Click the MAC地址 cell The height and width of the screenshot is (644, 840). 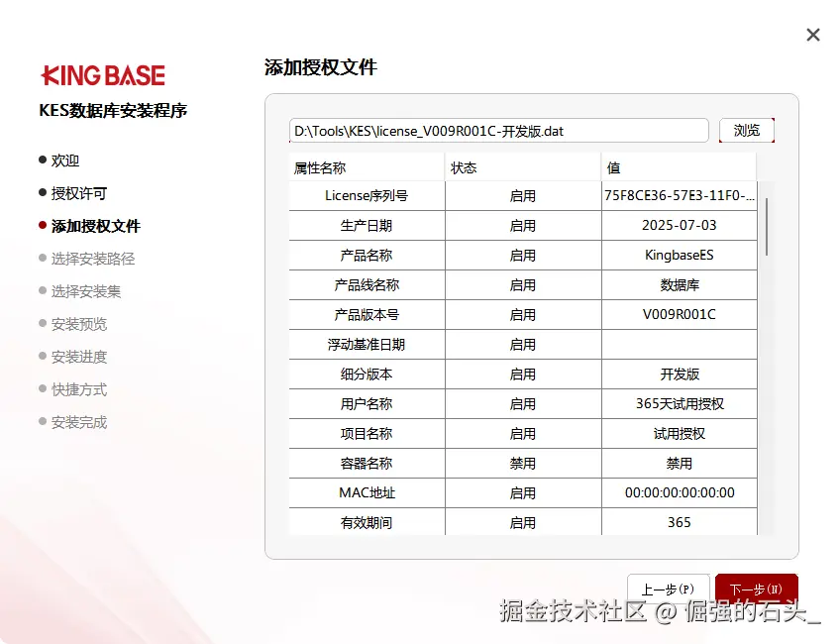click(367, 493)
